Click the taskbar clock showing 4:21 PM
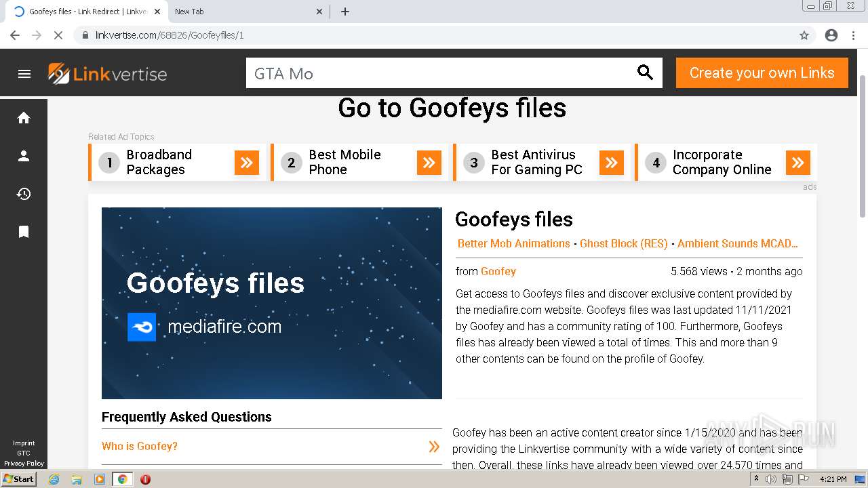Viewport: 868px width, 488px height. coord(833,479)
